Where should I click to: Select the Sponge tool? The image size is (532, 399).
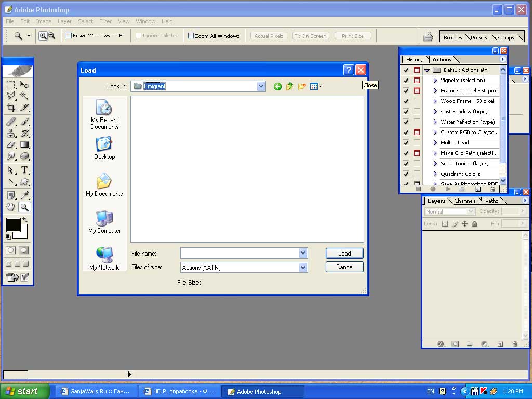24,156
